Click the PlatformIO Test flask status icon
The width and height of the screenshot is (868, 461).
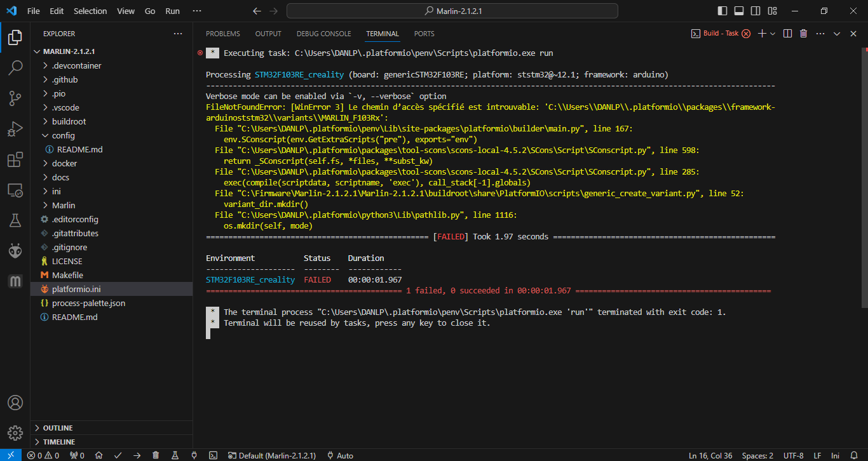tap(175, 455)
